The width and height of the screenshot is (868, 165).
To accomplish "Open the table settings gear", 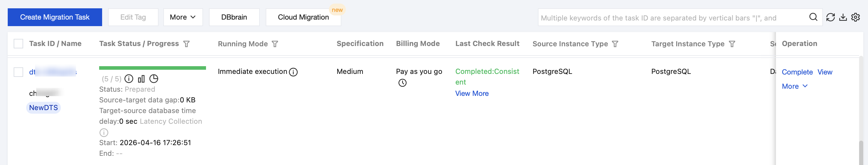I will (x=855, y=17).
